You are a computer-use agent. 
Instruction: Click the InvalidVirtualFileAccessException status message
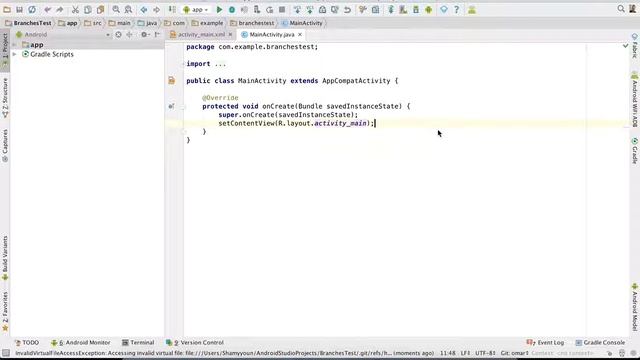click(x=224, y=353)
